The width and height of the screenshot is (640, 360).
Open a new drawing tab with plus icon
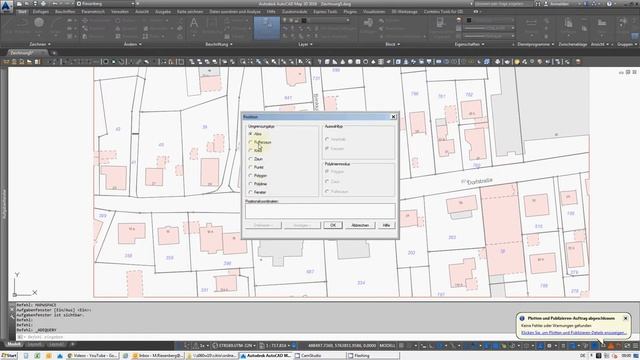click(x=54, y=53)
